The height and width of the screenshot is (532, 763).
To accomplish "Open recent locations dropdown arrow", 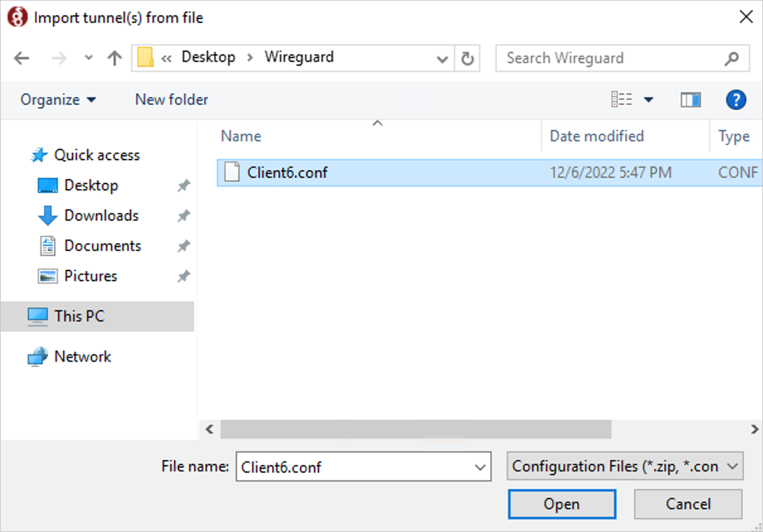I will click(88, 58).
